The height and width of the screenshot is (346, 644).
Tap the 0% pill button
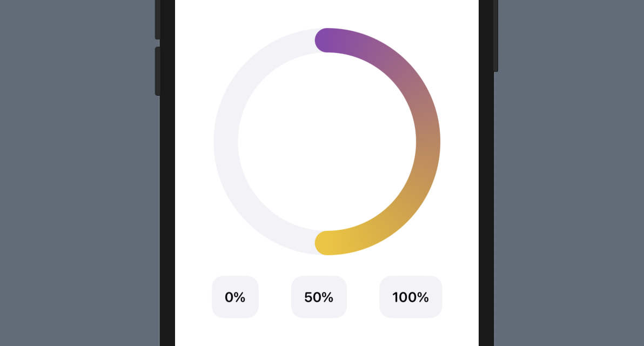(x=235, y=297)
